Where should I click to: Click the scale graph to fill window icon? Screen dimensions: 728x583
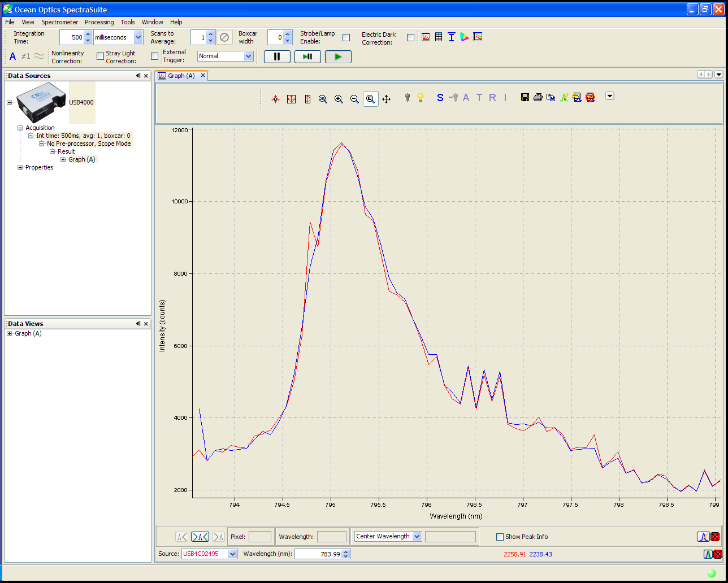coord(275,99)
